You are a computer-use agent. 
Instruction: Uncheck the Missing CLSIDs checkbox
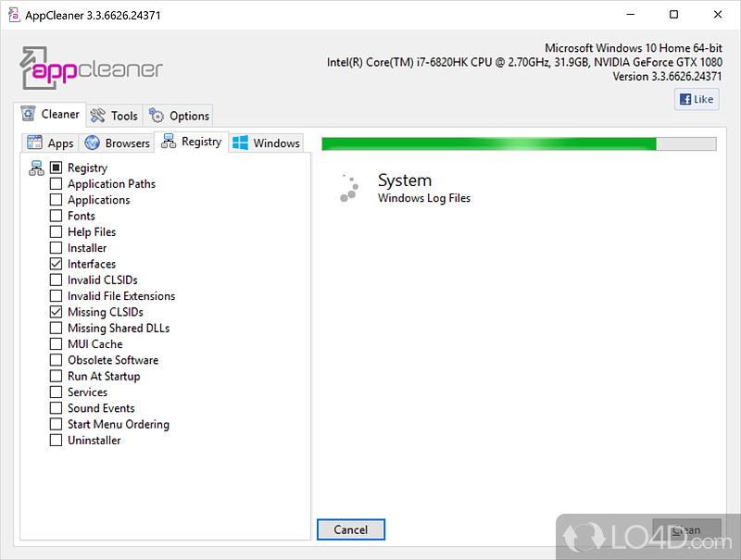pyautogui.click(x=56, y=312)
